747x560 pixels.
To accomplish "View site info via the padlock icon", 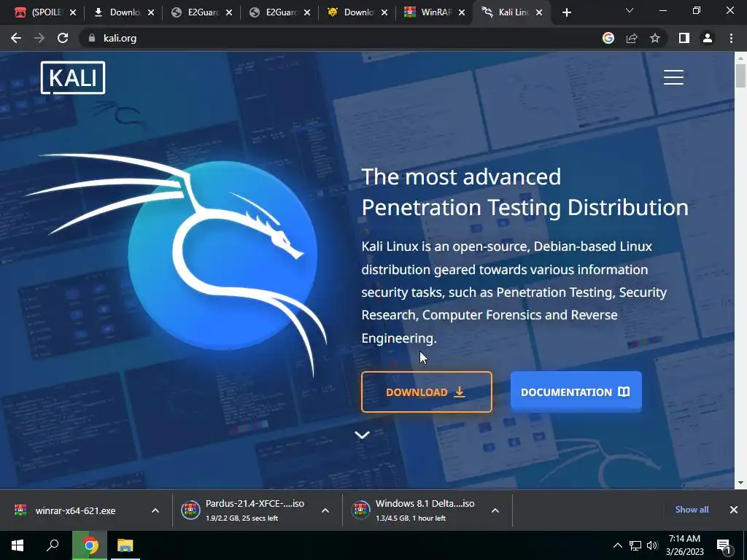I will pyautogui.click(x=91, y=38).
